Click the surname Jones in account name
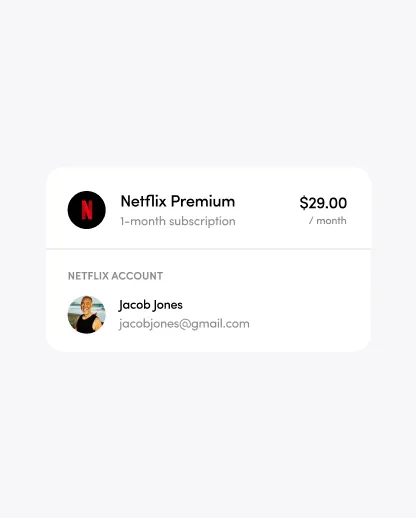Screen dimensions: 416x518 pyautogui.click(x=168, y=305)
